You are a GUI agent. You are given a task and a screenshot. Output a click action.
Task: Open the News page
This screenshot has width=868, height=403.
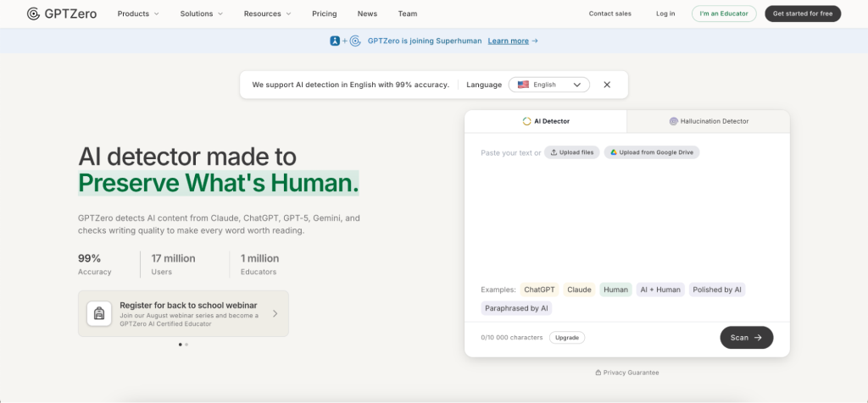(x=367, y=14)
